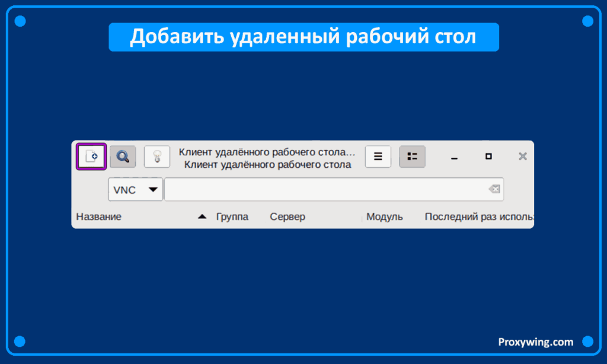The height and width of the screenshot is (364, 607).
Task: Click the lightbulb tips button
Action: coord(156,157)
